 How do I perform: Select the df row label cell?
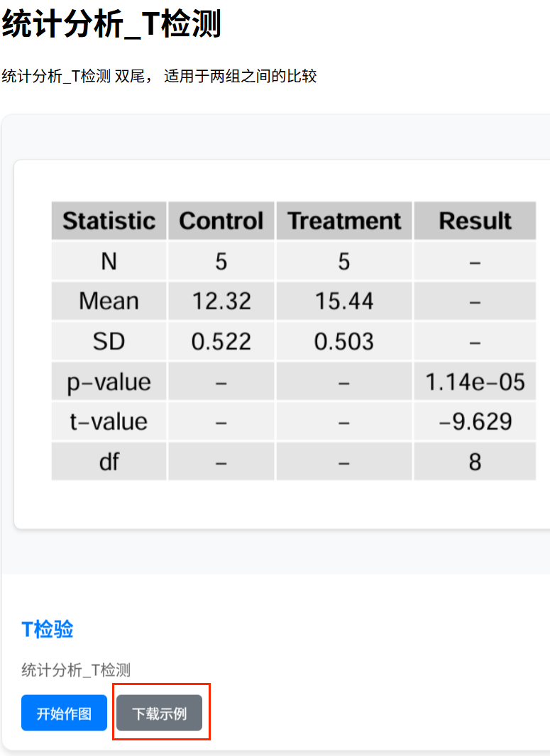point(109,462)
